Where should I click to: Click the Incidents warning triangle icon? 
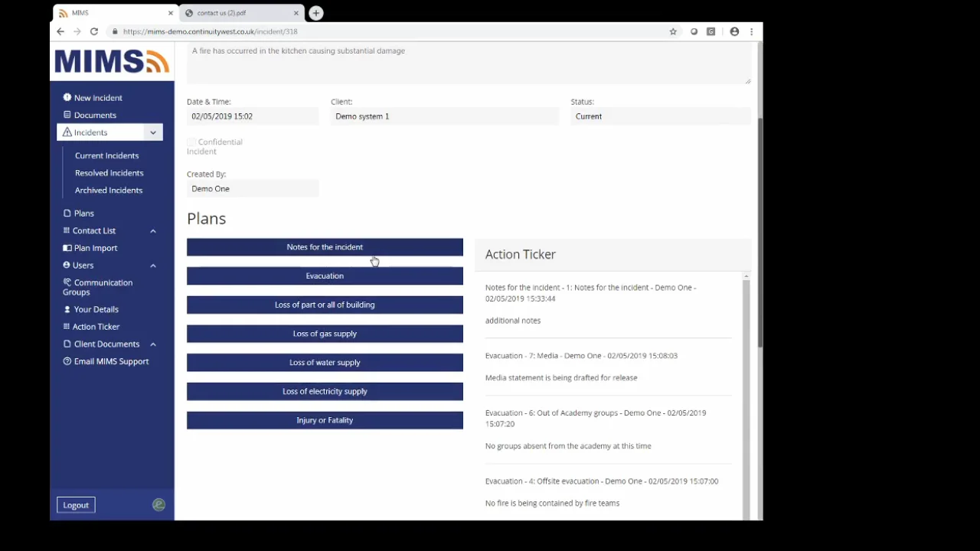pos(67,132)
